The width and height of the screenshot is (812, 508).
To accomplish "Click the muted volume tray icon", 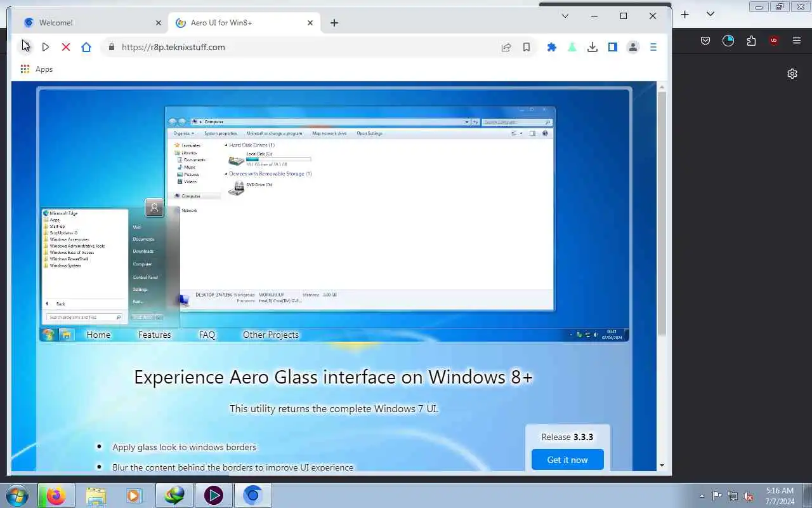I will (x=749, y=496).
